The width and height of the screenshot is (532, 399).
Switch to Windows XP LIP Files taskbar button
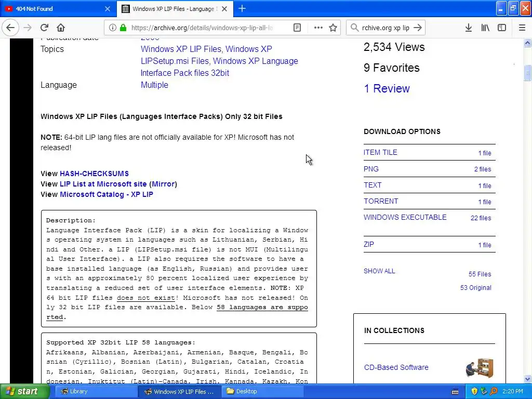point(179,391)
